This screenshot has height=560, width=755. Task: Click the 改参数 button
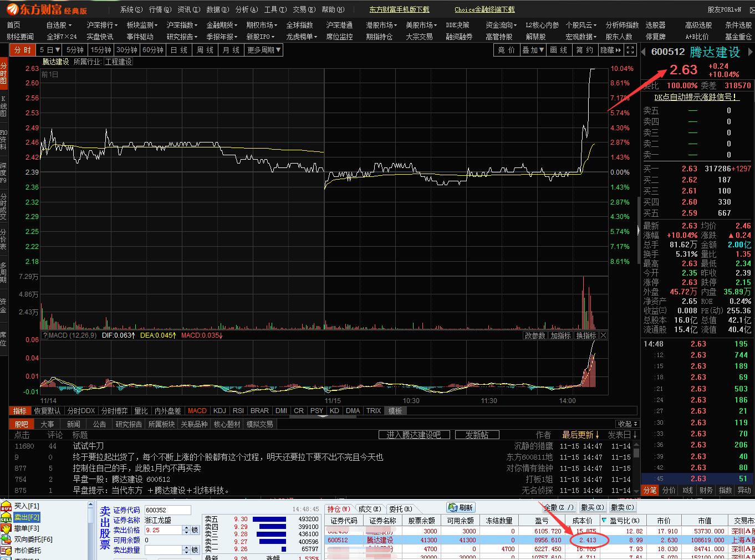pyautogui.click(x=535, y=335)
